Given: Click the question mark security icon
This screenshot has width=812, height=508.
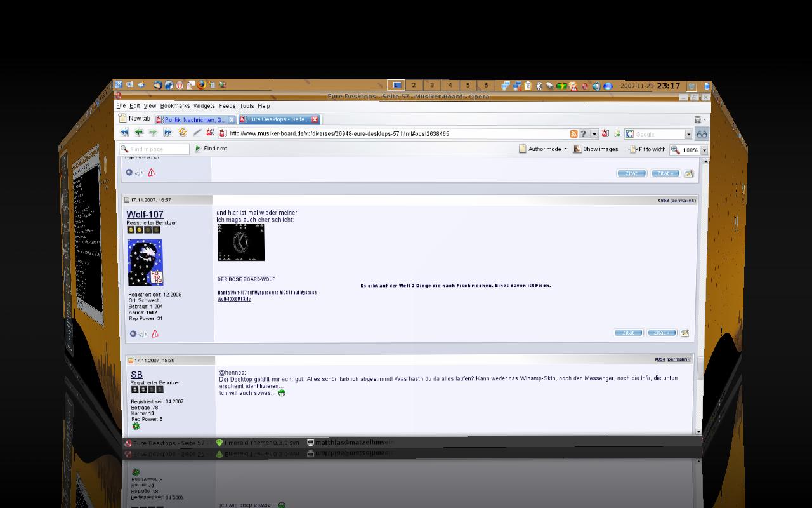Looking at the screenshot, I should coord(583,134).
